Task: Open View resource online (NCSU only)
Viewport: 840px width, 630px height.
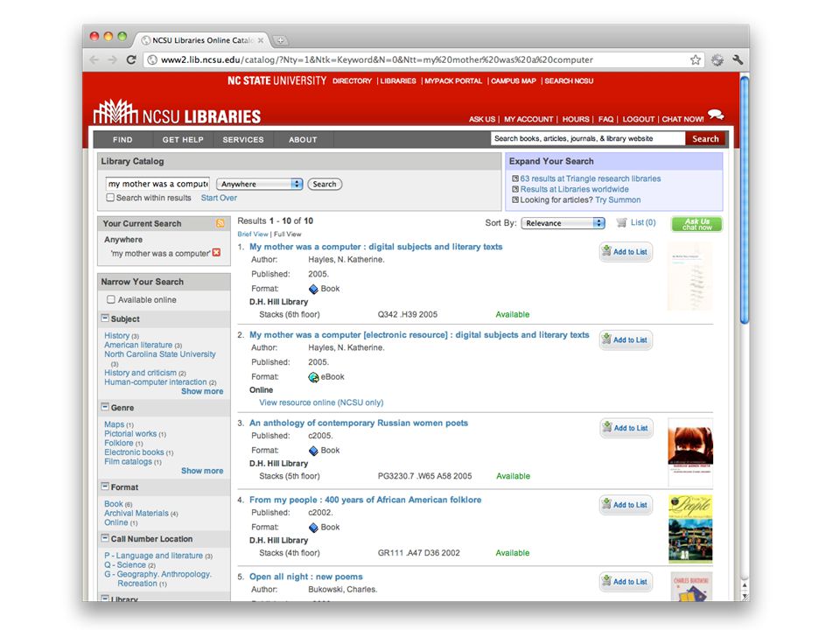Action: point(321,402)
